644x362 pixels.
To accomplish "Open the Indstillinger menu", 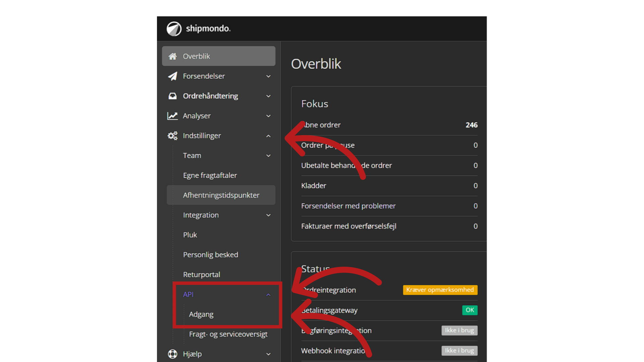I will [219, 136].
